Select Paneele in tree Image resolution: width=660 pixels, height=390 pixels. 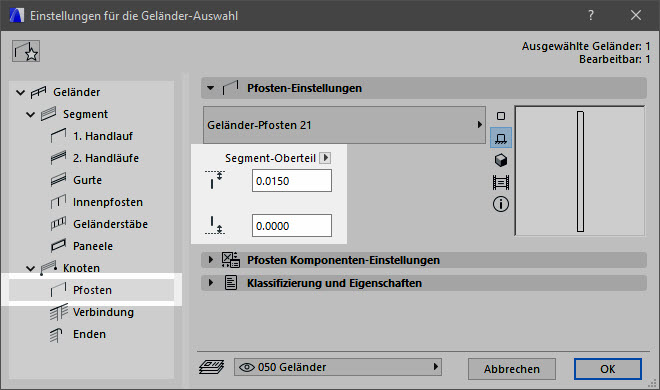[93, 246]
